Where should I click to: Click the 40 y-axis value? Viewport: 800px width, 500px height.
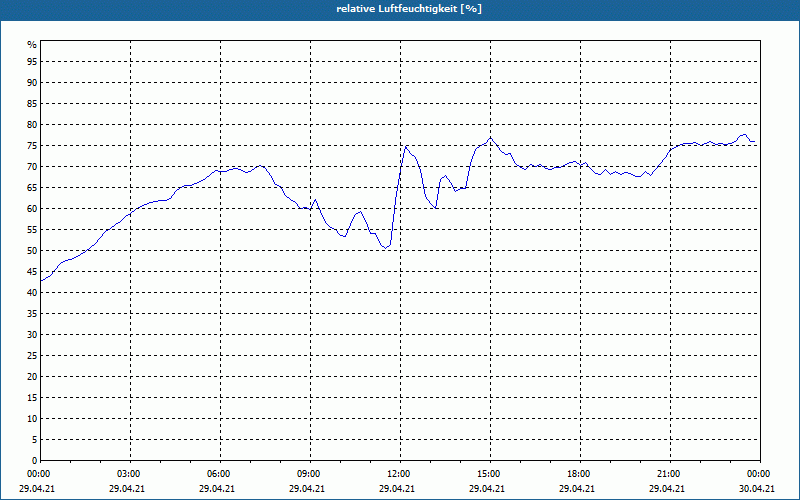32,292
